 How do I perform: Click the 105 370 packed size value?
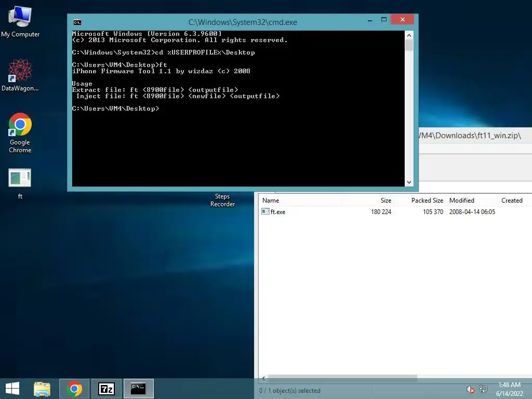click(433, 212)
